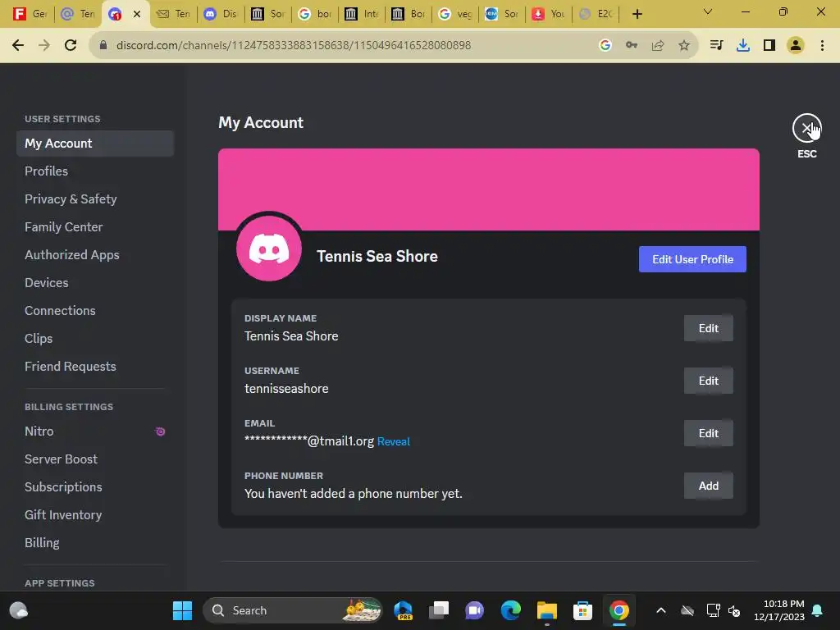Open Friend Requests settings
The image size is (840, 630).
click(x=95, y=366)
